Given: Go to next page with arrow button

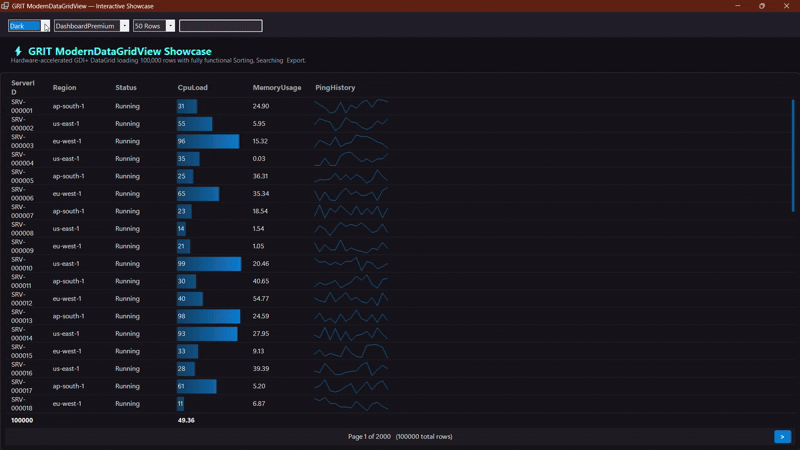Looking at the screenshot, I should [782, 437].
